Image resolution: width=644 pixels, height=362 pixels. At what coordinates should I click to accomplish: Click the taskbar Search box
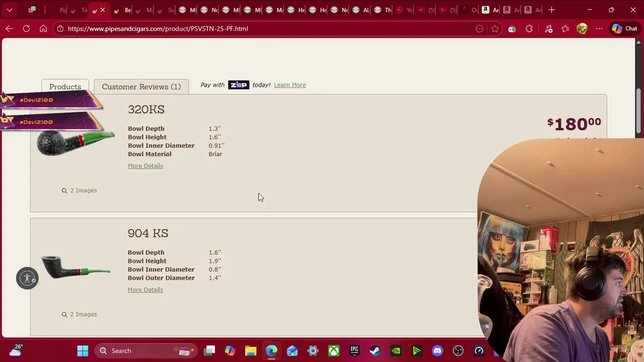point(146,350)
